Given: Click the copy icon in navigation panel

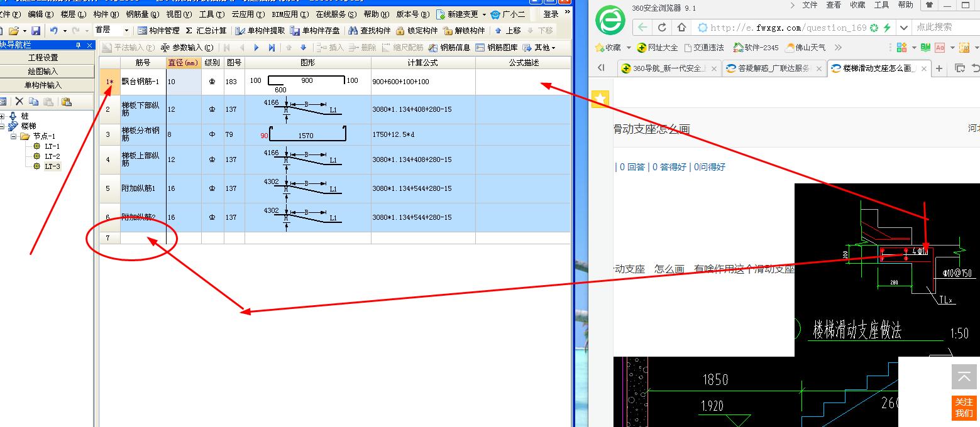Looking at the screenshot, I should [33, 101].
